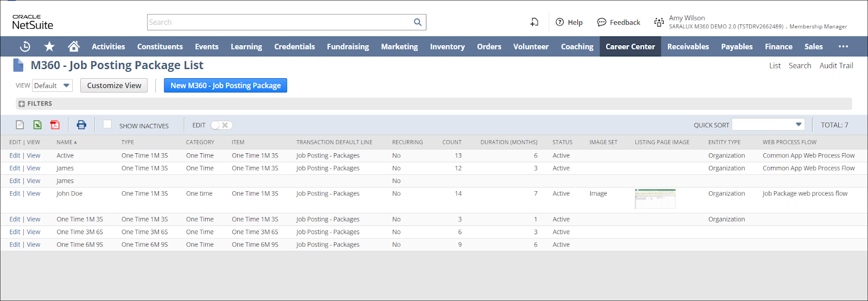Click the search magnifier icon
Viewport: 868px width, 301px height.
click(417, 22)
